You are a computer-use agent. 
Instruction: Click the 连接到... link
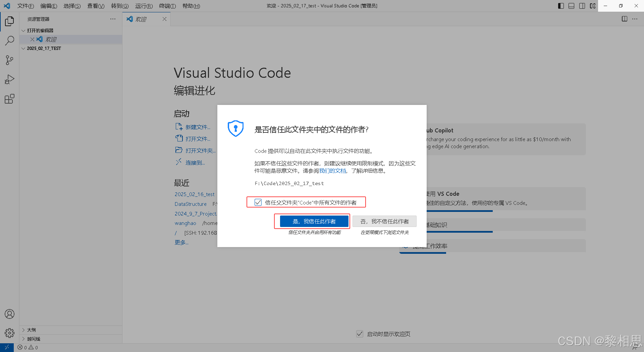195,163
